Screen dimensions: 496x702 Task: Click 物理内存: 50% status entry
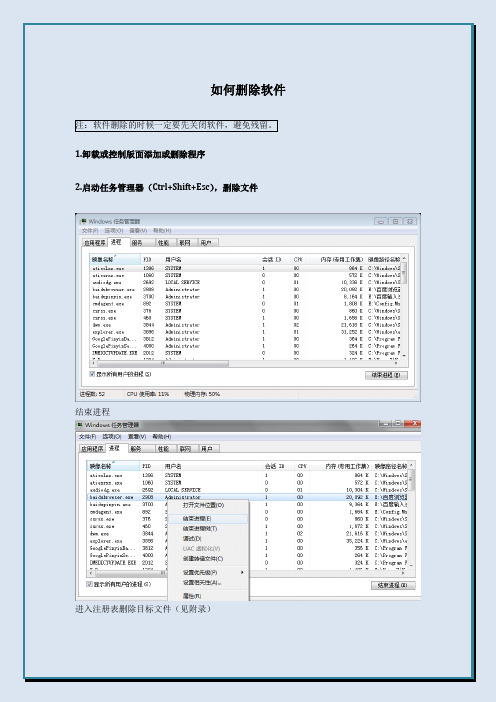point(202,394)
